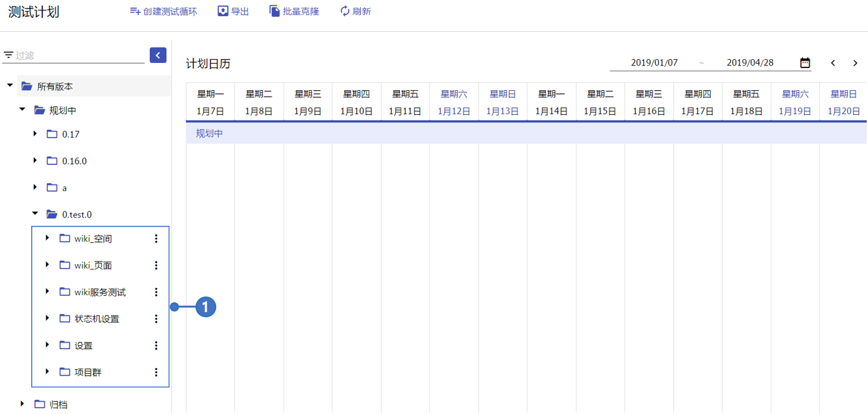Click the 过滤 filter input field
Image resolution: width=868 pixels, height=414 pixels.
(78, 56)
